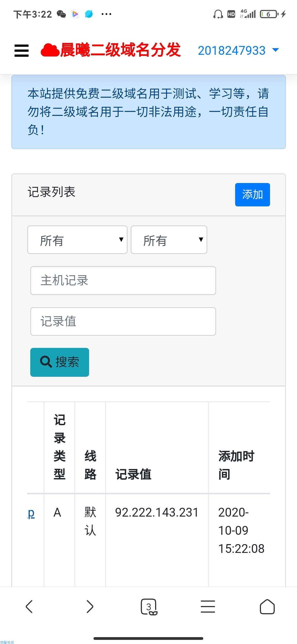Image resolution: width=297 pixels, height=644 pixels.
Task: Go to browser home page icon
Action: click(x=267, y=607)
